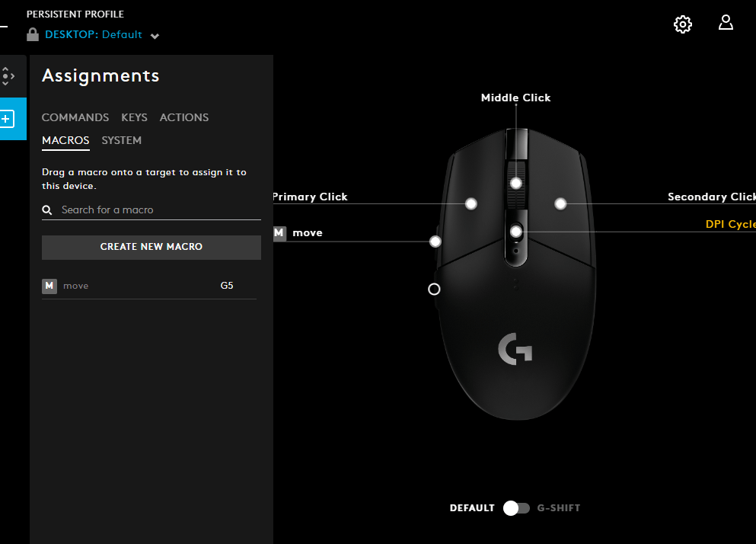Switch to the KEYS tab
The image size is (756, 544).
[x=134, y=117]
